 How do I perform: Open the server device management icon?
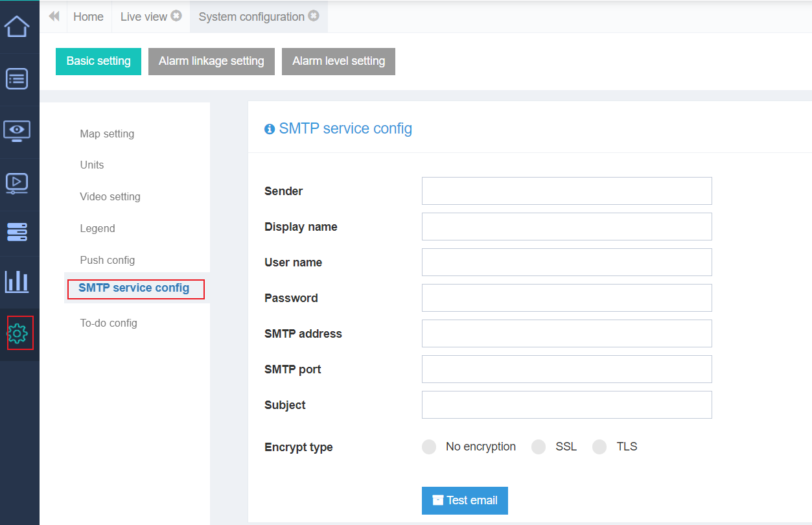pyautogui.click(x=17, y=231)
